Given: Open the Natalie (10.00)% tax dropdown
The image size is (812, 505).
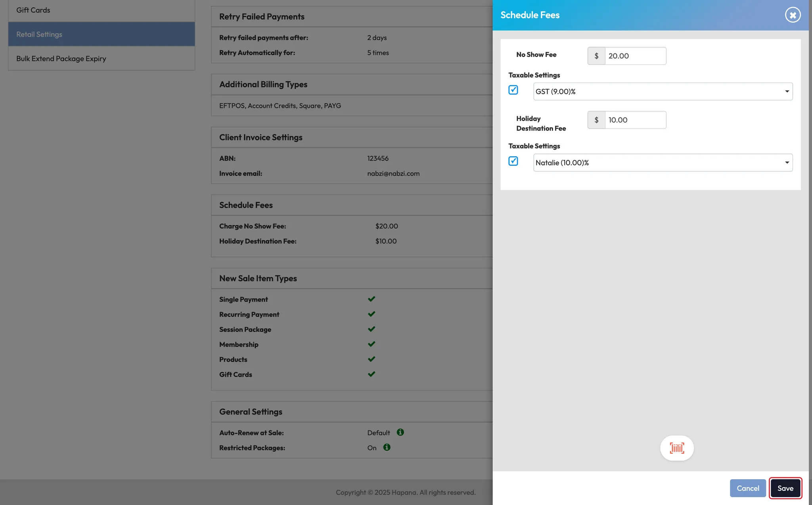Looking at the screenshot, I should click(663, 163).
